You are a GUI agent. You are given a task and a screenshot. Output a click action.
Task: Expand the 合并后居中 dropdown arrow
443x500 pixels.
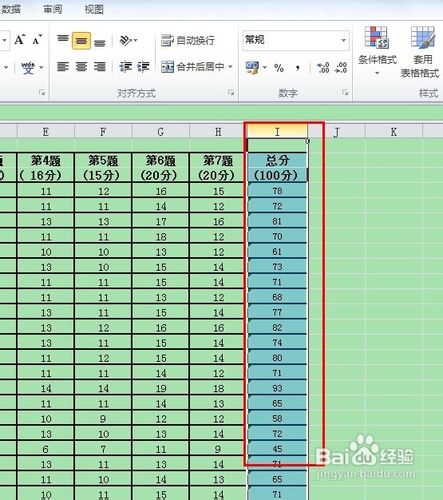[230, 67]
